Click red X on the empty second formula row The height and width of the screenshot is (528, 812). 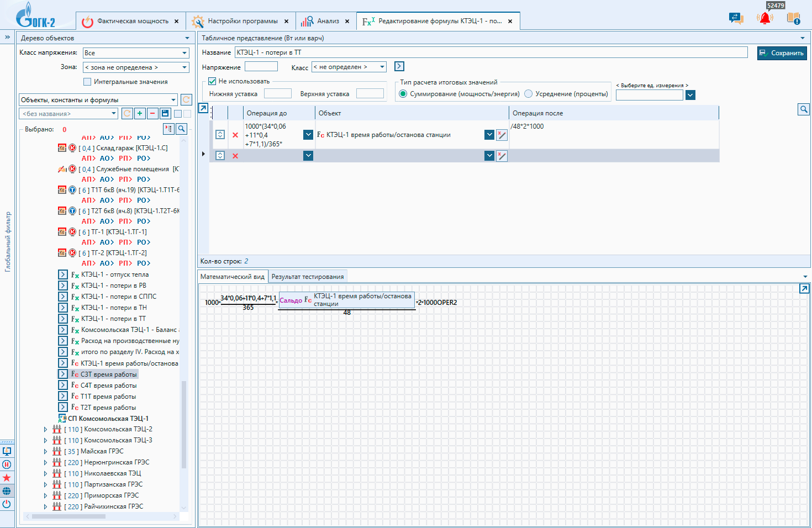(x=235, y=156)
